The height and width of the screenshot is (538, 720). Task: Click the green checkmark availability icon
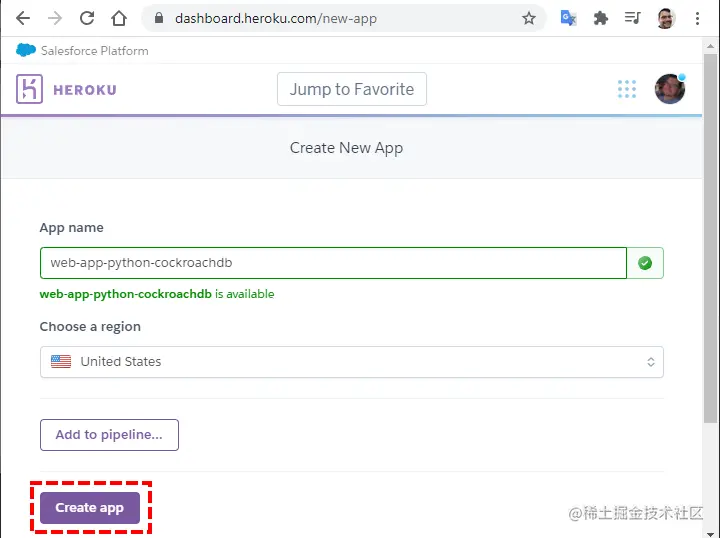pyautogui.click(x=645, y=263)
